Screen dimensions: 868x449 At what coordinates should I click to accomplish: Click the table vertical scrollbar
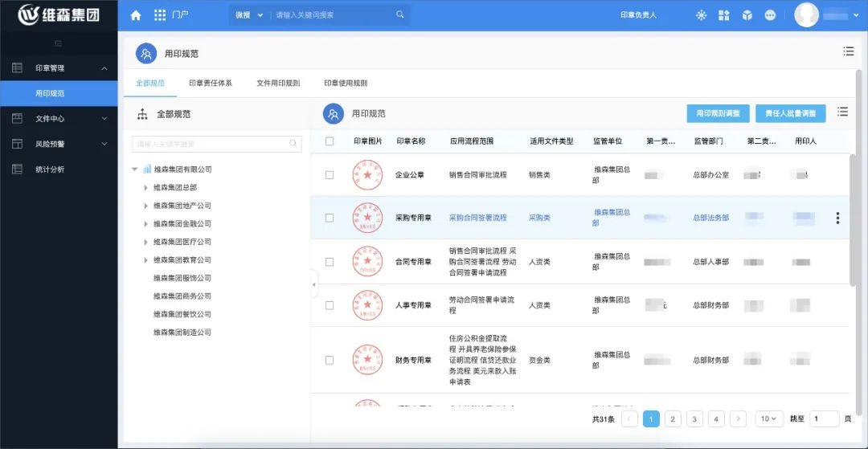click(853, 217)
